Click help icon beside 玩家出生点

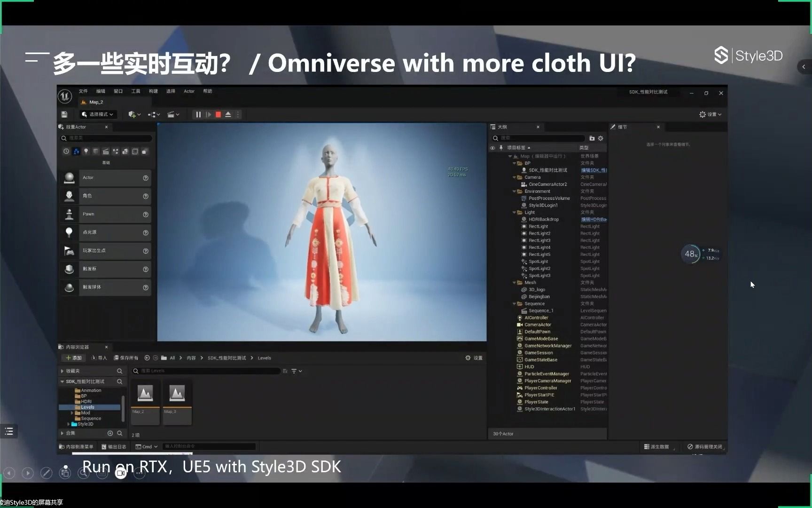click(x=146, y=251)
